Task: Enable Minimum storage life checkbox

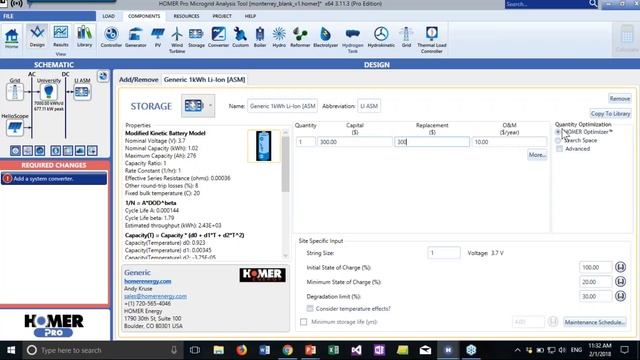Action: pos(303,322)
